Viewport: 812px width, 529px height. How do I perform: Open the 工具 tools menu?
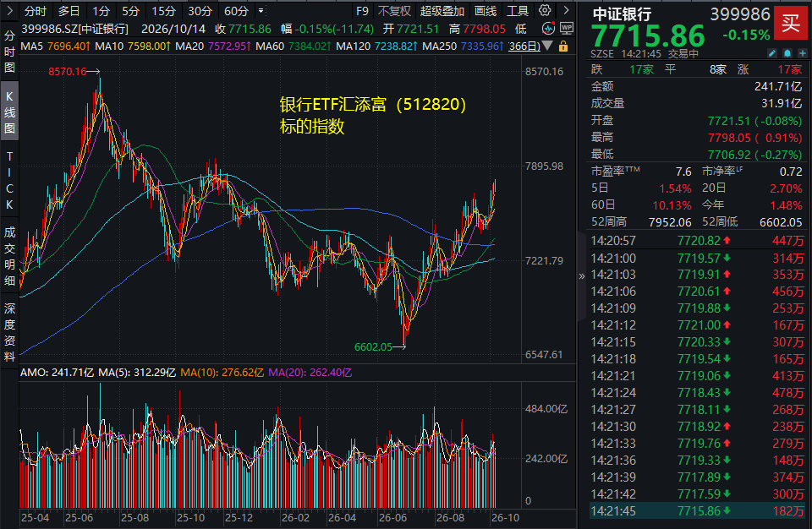[x=518, y=11]
